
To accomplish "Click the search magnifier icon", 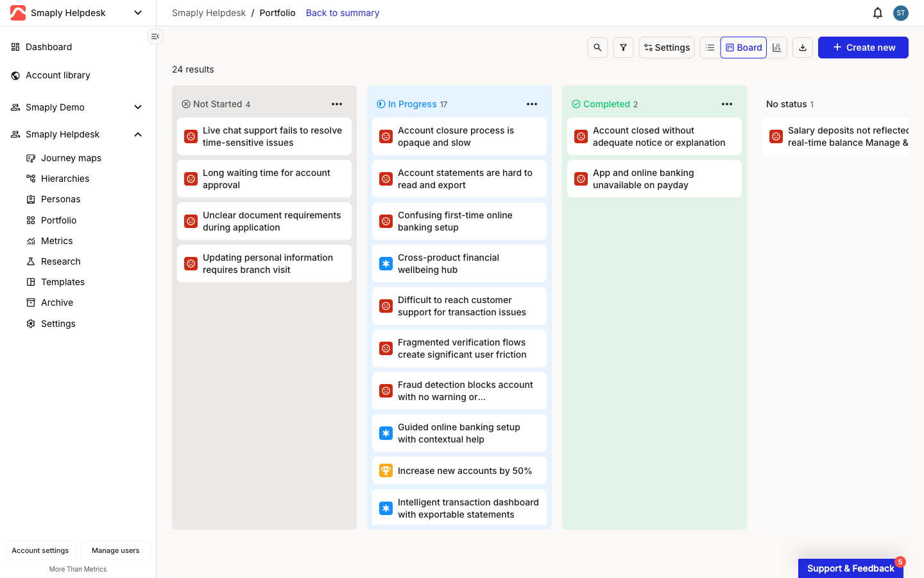I will tap(597, 48).
